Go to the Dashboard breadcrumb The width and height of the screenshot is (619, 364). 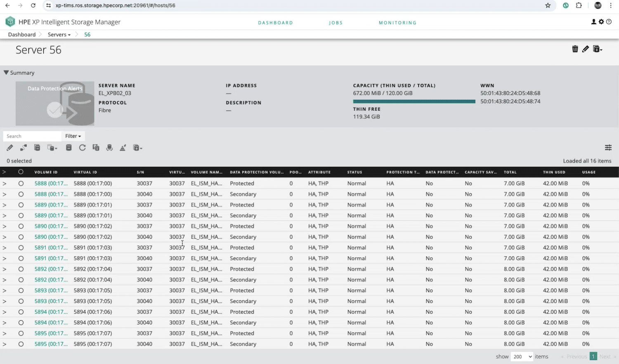tap(22, 35)
